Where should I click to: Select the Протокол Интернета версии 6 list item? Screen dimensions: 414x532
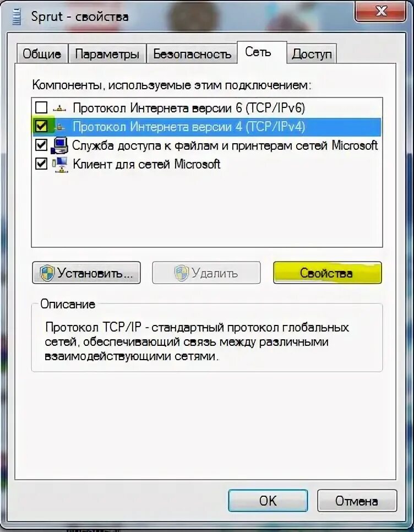point(188,108)
